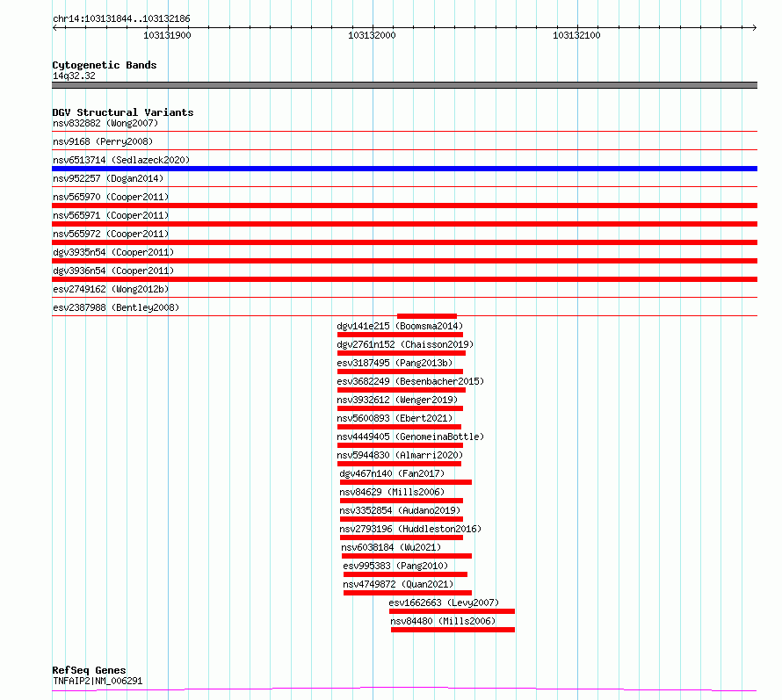Screen dimensions: 782x700
Task: Click the TNFAIP2|NM_006291 gene label
Action: click(98, 681)
